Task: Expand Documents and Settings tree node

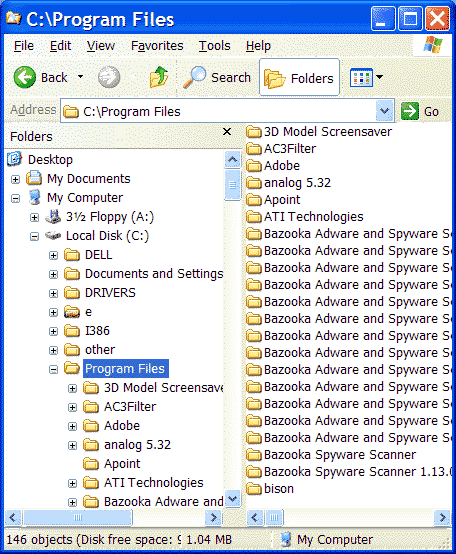Action: pos(53,274)
